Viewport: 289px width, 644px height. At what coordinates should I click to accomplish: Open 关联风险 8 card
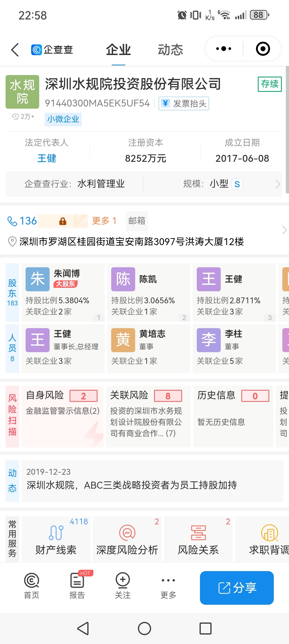pos(148,416)
